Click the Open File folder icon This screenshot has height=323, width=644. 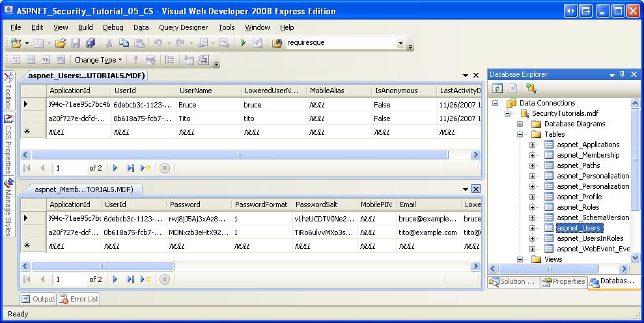[61, 43]
